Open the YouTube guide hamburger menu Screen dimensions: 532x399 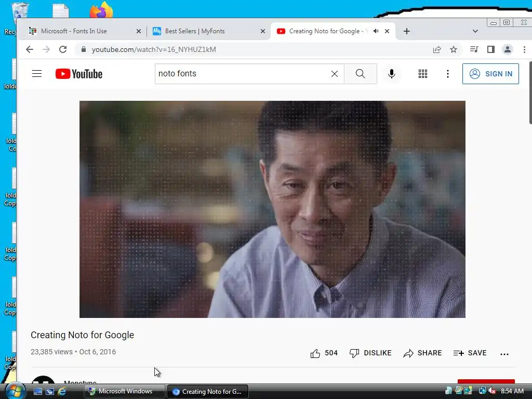coord(37,74)
